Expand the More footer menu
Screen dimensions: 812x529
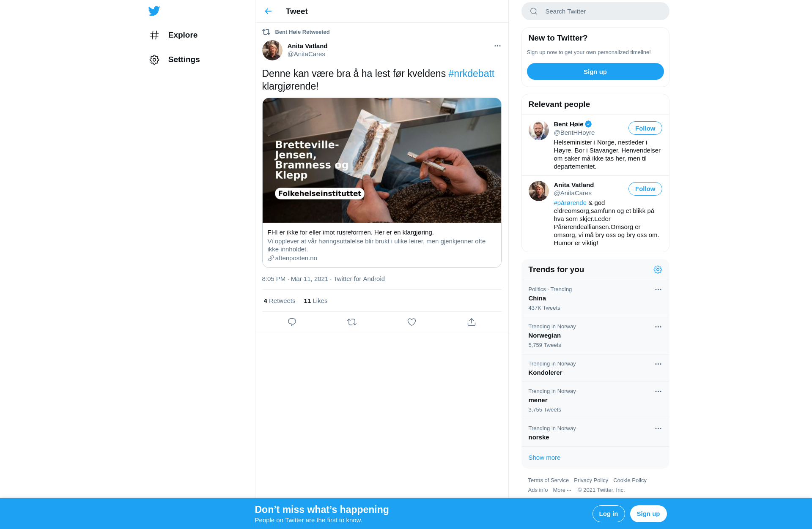coord(562,490)
